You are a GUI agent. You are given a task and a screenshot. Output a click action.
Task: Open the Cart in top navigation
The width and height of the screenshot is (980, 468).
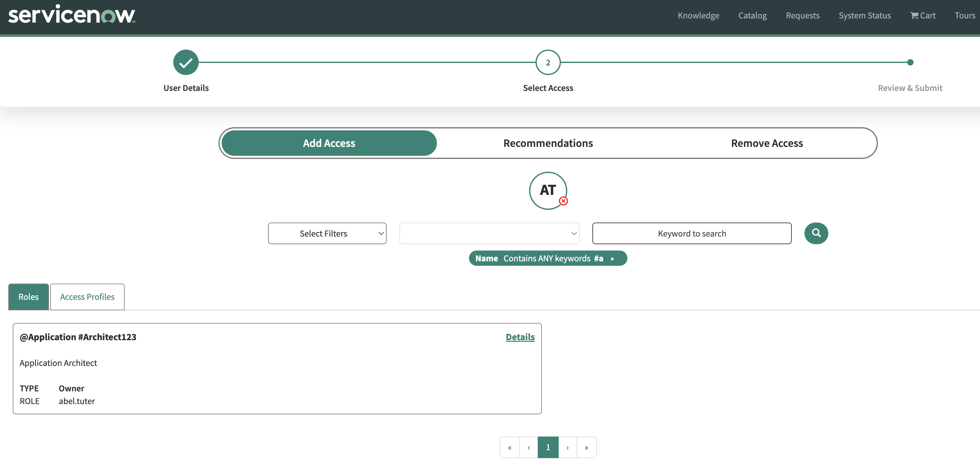click(x=922, y=16)
